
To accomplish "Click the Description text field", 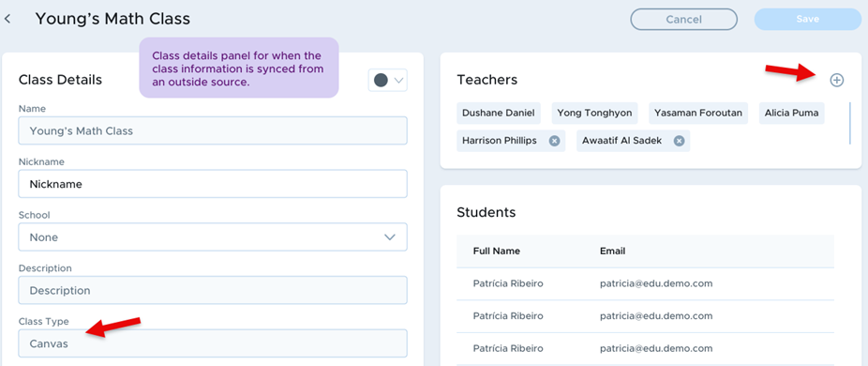I will coord(213,290).
